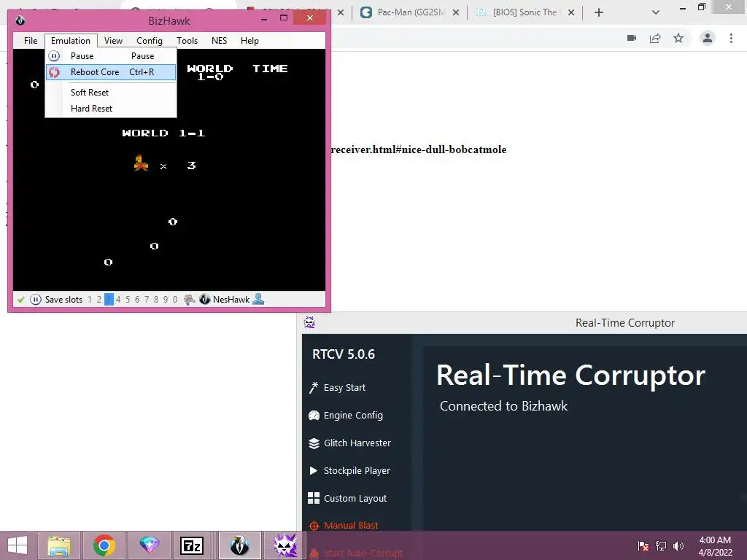Viewport: 747px width, 560px height.
Task: Click the green checkmark status icon
Action: (20, 300)
